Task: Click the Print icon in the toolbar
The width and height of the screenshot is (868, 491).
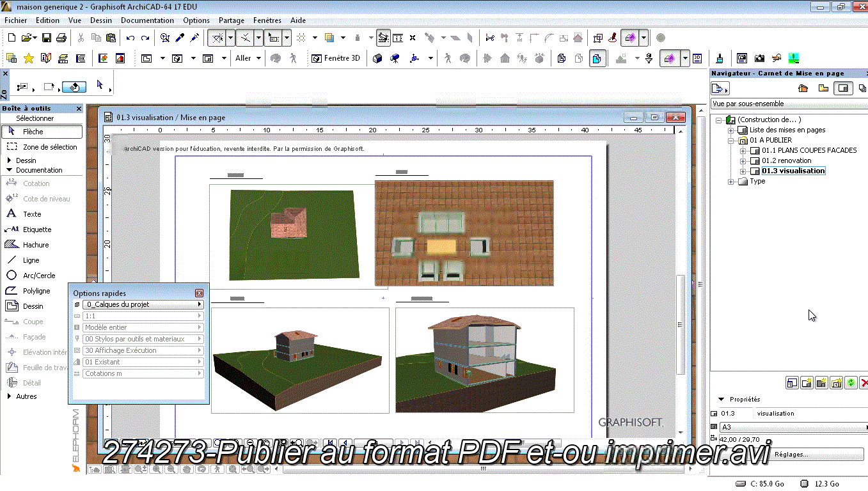Action: tap(60, 38)
